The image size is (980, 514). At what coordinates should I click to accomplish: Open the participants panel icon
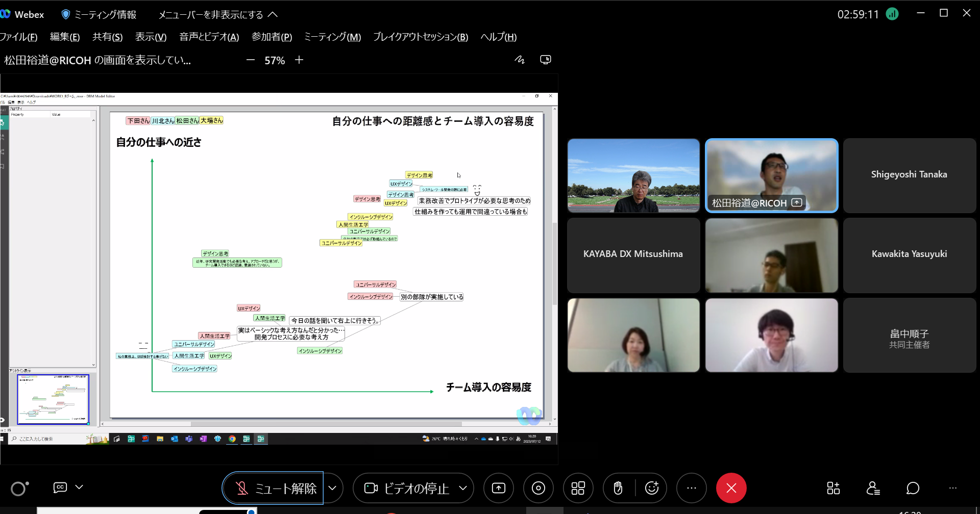point(873,488)
